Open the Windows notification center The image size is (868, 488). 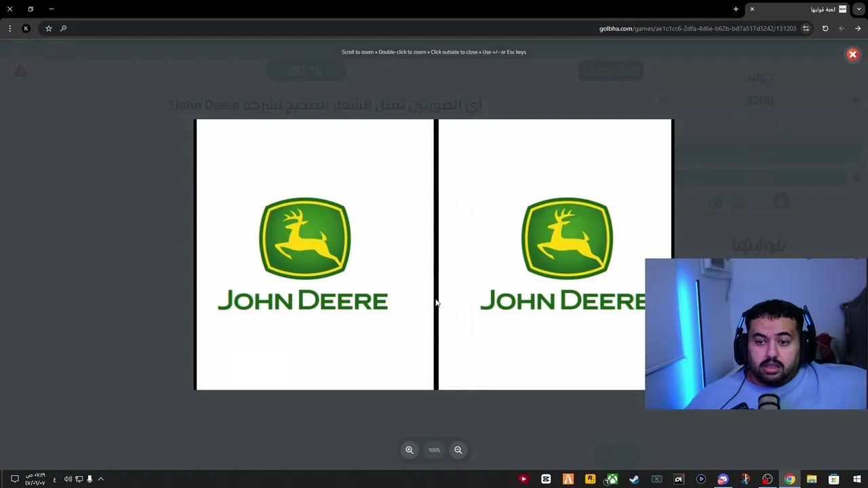tap(14, 479)
